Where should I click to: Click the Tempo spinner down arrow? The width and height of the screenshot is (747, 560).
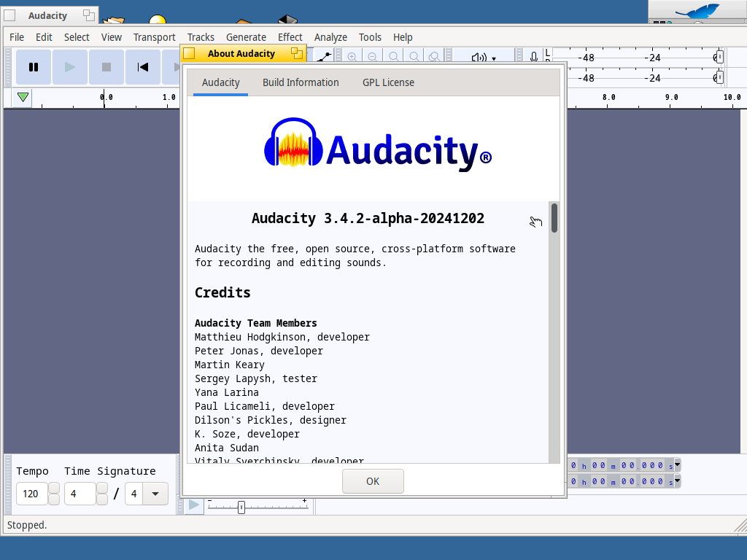click(x=54, y=499)
